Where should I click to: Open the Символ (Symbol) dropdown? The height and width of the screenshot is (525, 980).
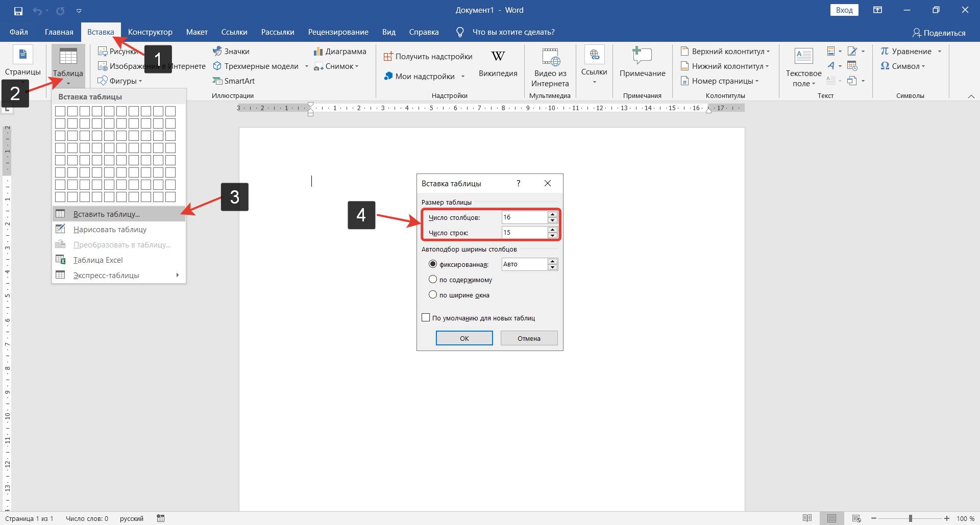click(903, 66)
